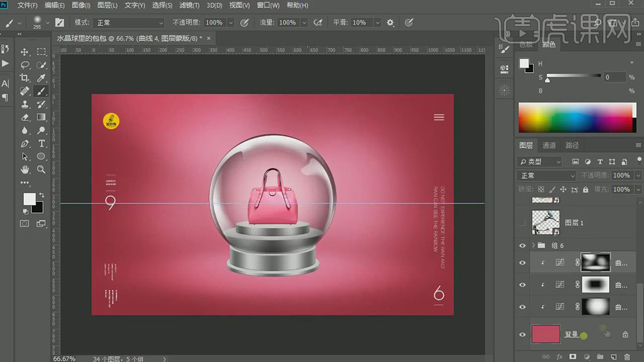The image size is (644, 362).
Task: Show the hidden 图层 1 layer
Action: pos(522,222)
